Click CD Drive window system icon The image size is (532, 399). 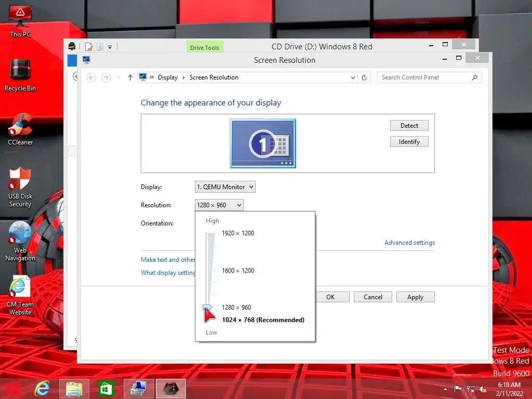[x=72, y=46]
